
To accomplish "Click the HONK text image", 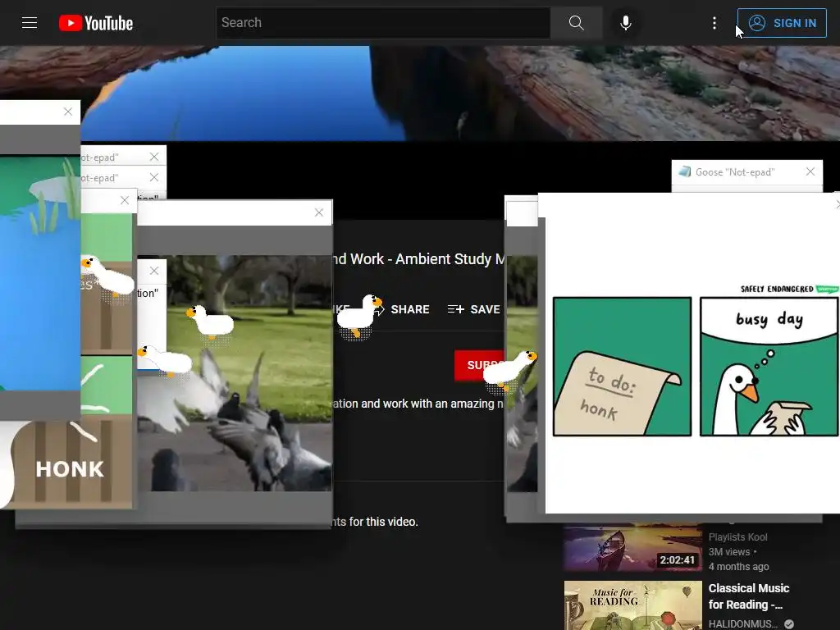I will (70, 469).
